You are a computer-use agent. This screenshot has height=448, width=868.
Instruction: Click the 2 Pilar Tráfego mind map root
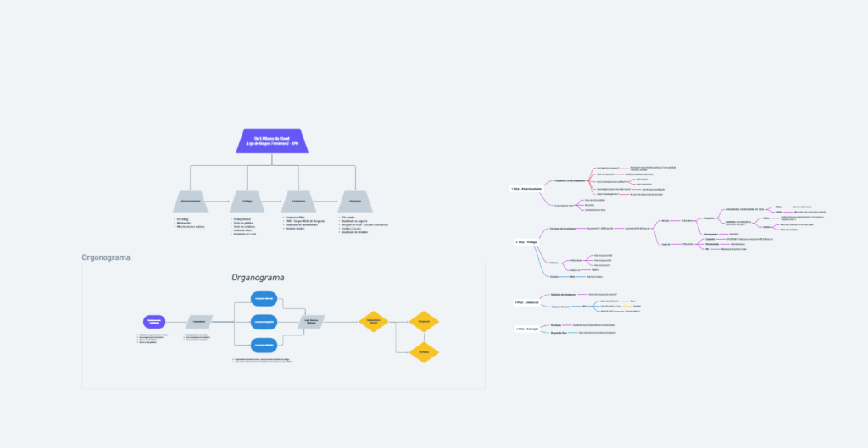[x=526, y=242]
